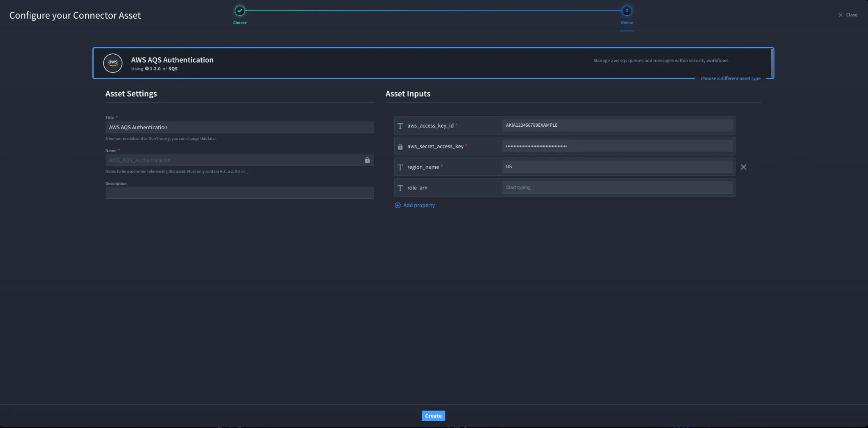
Task: Click the role_arn label
Action: click(417, 188)
